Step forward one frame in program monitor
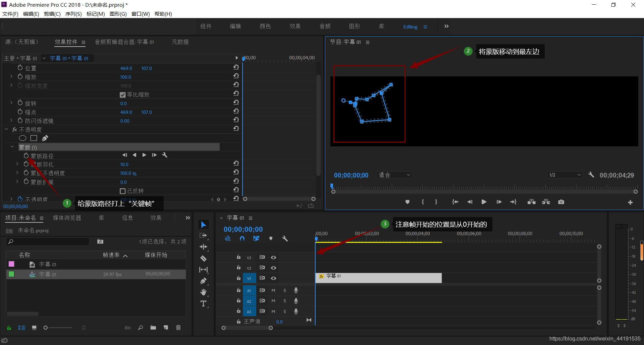Screen dimensions: 644x345 point(499,202)
